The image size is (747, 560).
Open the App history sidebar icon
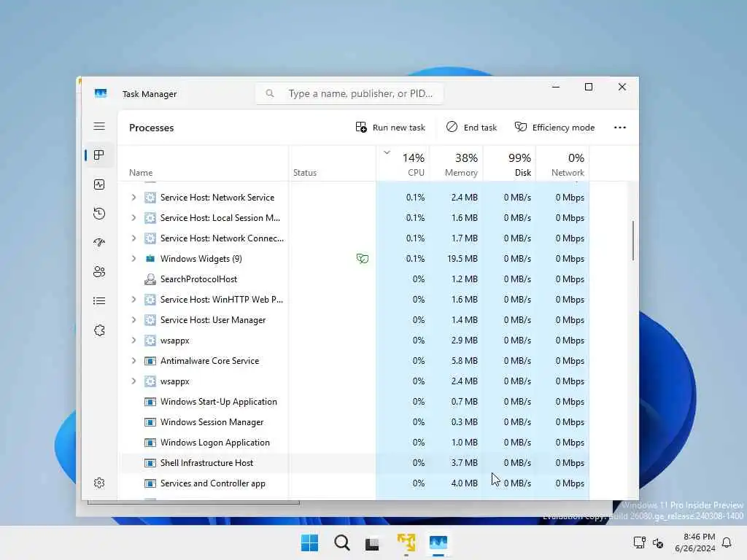(99, 214)
